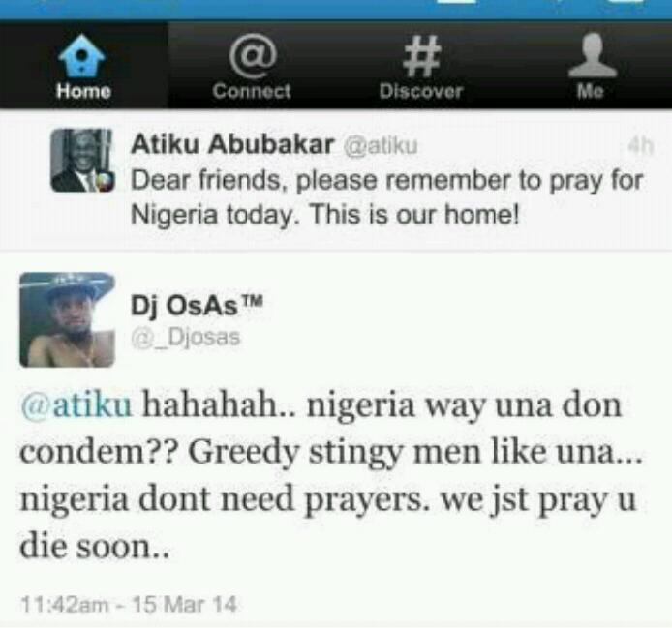672x628 pixels.
Task: Open the 4h timestamp on Atiku's tweet
Action: [640, 146]
